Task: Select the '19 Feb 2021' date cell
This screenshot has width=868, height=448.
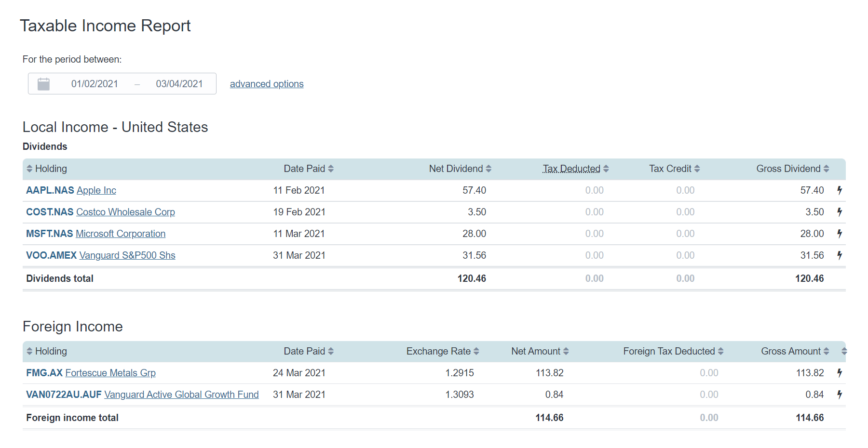Action: pyautogui.click(x=299, y=212)
